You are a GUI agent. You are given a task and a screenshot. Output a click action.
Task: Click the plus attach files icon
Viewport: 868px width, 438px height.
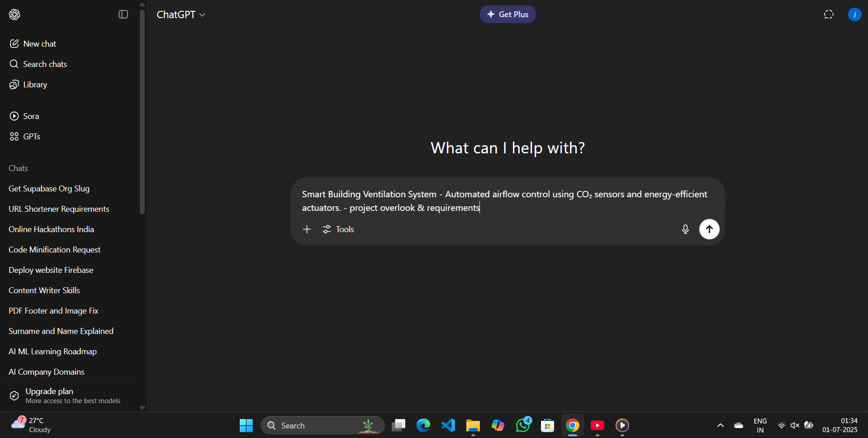pyautogui.click(x=307, y=229)
